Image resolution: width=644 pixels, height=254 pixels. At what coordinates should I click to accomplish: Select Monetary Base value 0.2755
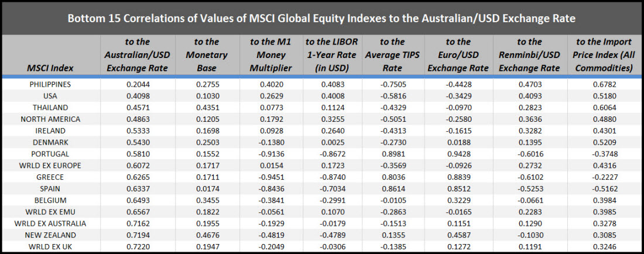pyautogui.click(x=207, y=84)
